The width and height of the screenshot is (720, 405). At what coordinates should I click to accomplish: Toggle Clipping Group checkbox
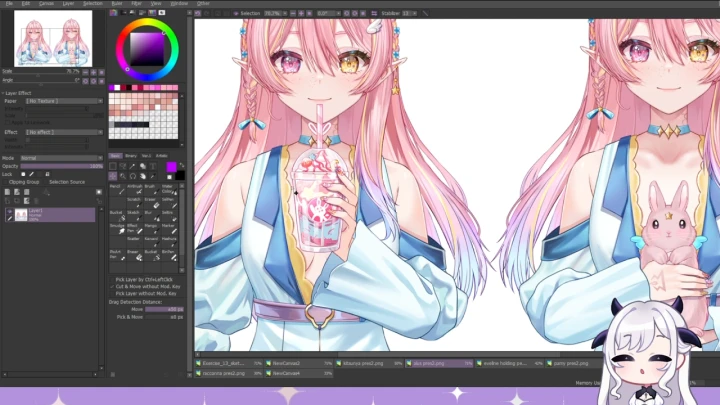21,182
